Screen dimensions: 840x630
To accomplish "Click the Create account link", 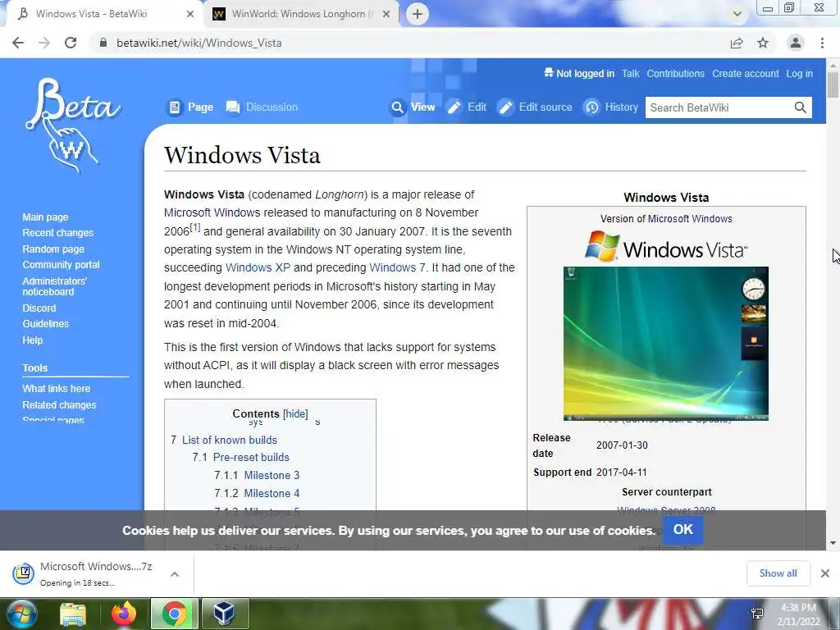I will [x=745, y=74].
